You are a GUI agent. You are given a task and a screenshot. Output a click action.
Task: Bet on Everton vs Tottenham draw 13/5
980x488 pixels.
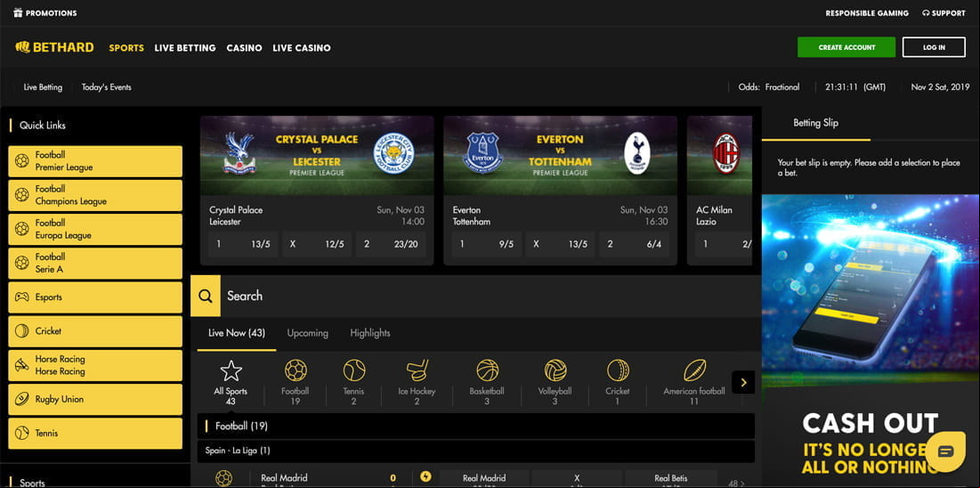561,245
